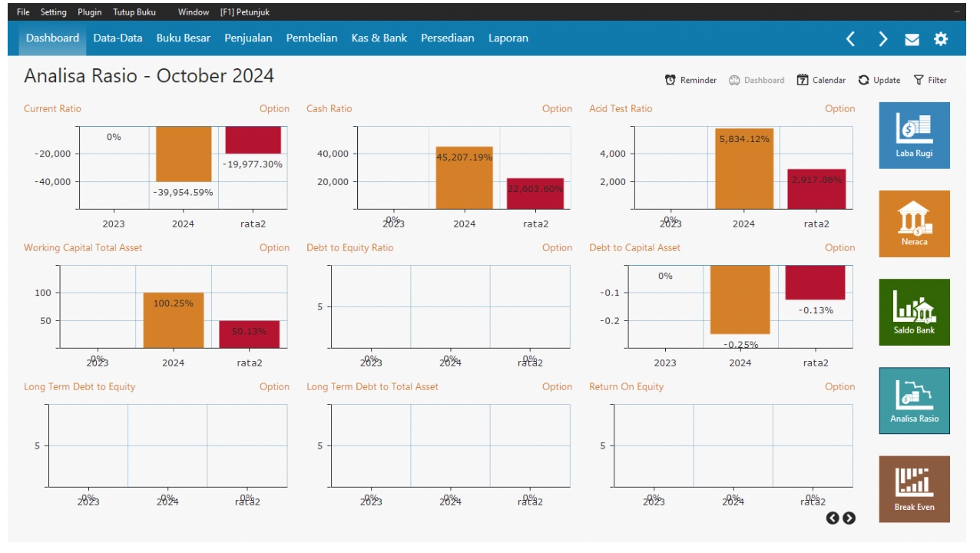980x553 pixels.
Task: Open the Plugin menu in the menu bar
Action: coord(89,12)
